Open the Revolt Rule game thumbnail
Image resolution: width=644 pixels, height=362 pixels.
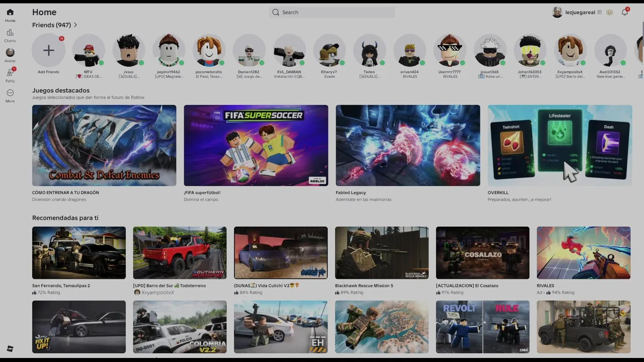pyautogui.click(x=482, y=327)
